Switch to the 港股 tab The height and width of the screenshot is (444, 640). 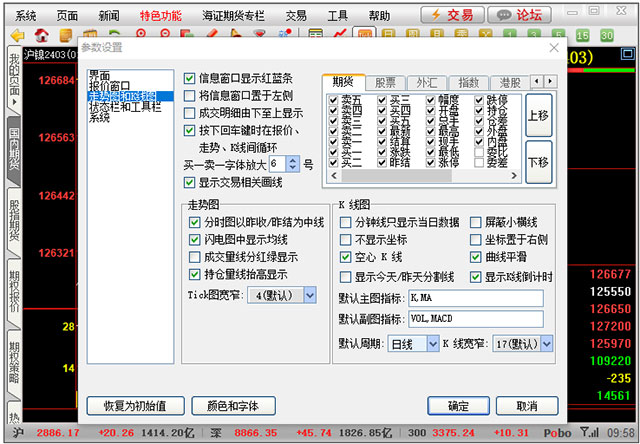click(510, 83)
